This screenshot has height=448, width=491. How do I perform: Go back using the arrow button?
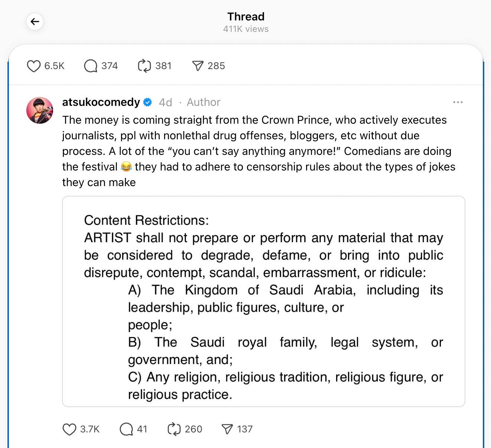(x=35, y=22)
